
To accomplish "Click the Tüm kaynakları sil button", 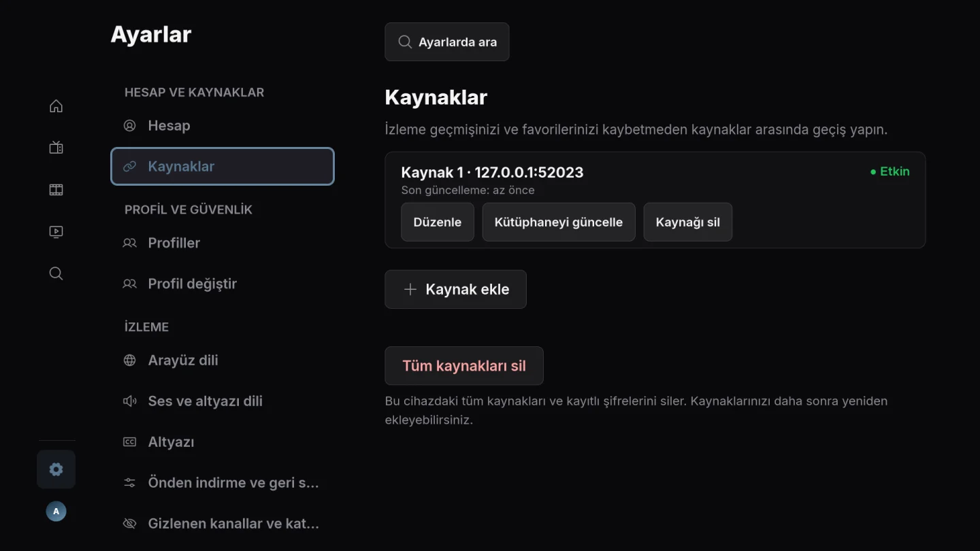I will pos(464,366).
